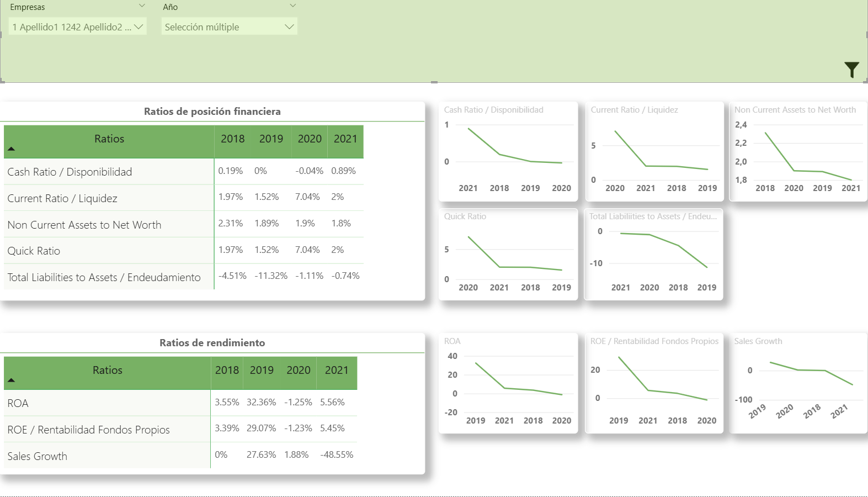Click sort arrow in rendimiento Ratios header
Screen dimensions: 868x497
click(x=11, y=380)
